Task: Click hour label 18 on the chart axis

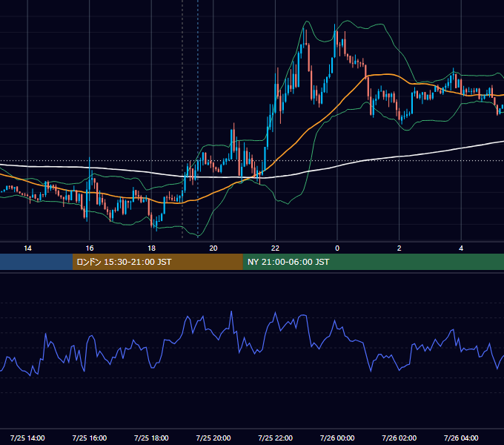Action: 151,248
